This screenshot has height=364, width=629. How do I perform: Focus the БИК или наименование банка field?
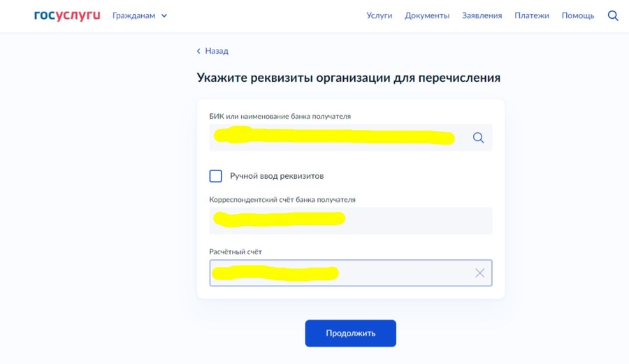pyautogui.click(x=335, y=138)
